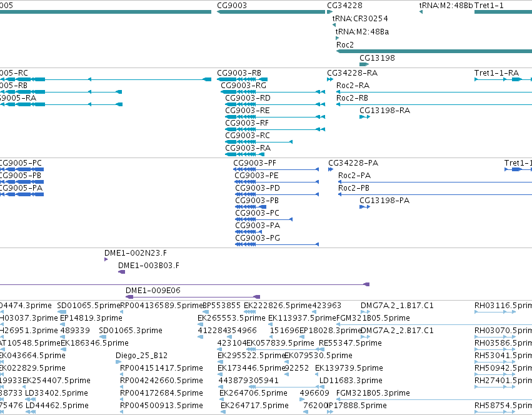Click protein CG9003-PA label
Screen dimensions: 532x415
[258, 226]
